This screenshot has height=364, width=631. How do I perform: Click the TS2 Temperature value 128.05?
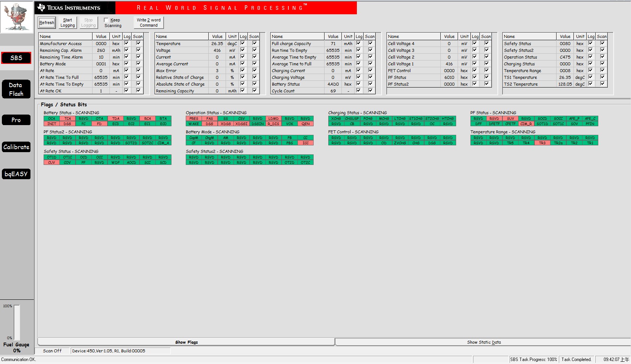click(x=565, y=84)
